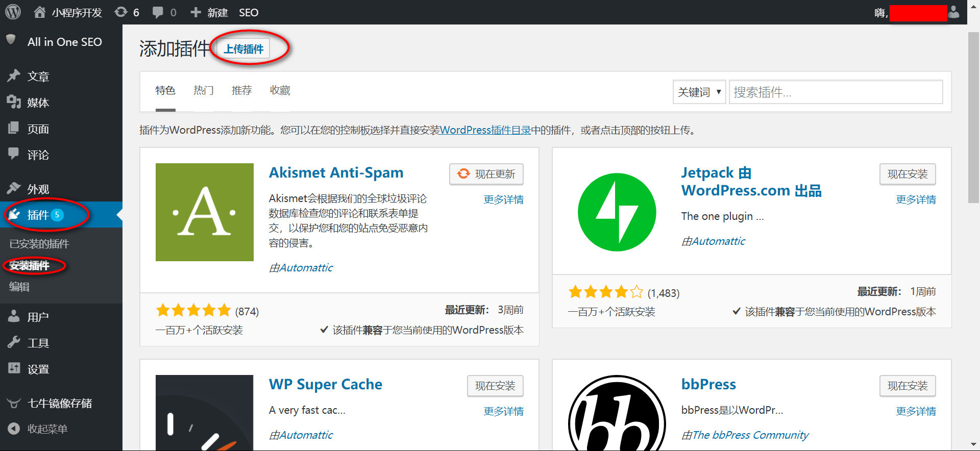Click the Akismet (874) rating count
The width and height of the screenshot is (980, 451).
pos(247,312)
